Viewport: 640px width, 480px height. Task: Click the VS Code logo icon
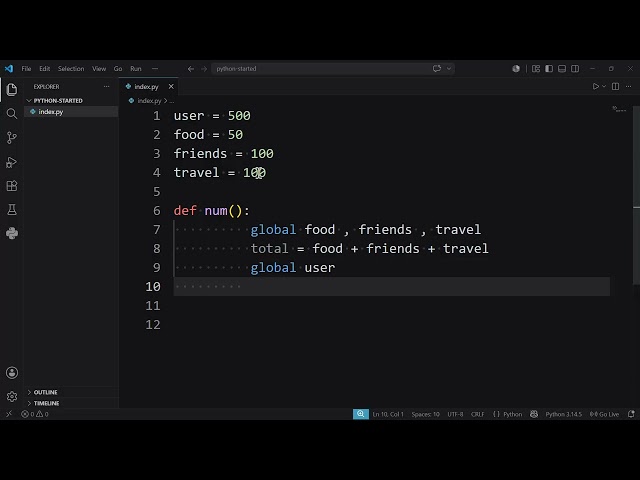(9, 69)
